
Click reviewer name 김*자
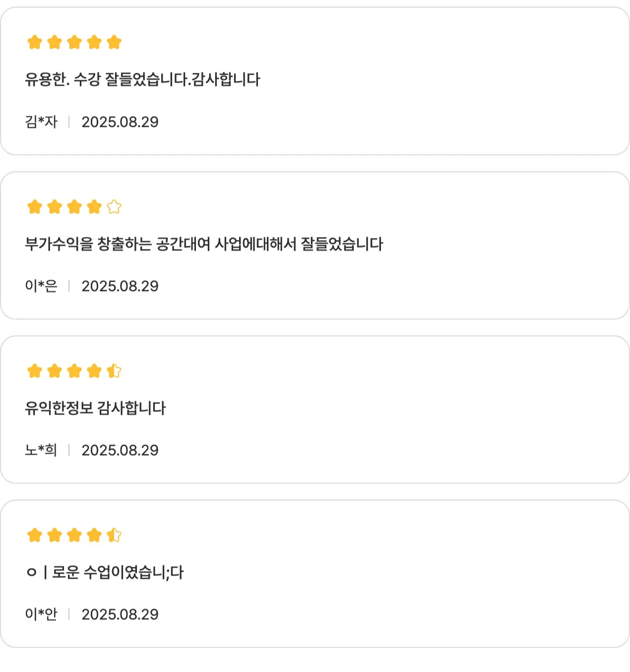[41, 122]
